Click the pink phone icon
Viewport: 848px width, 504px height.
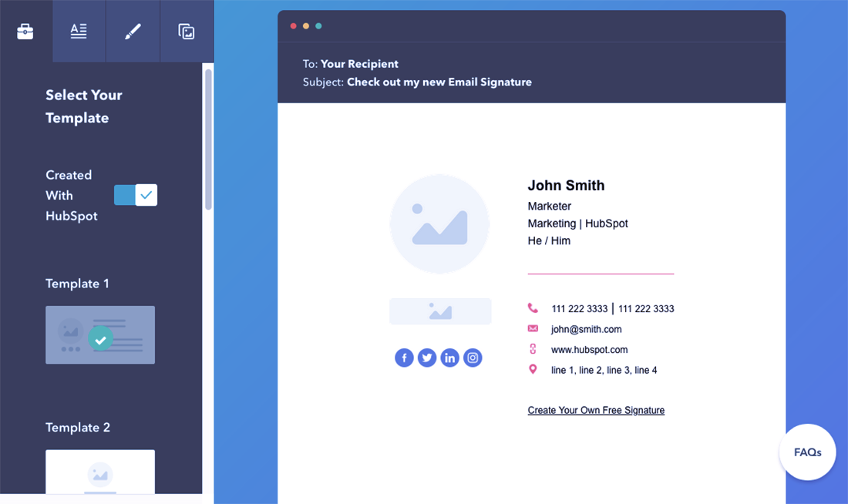point(533,308)
